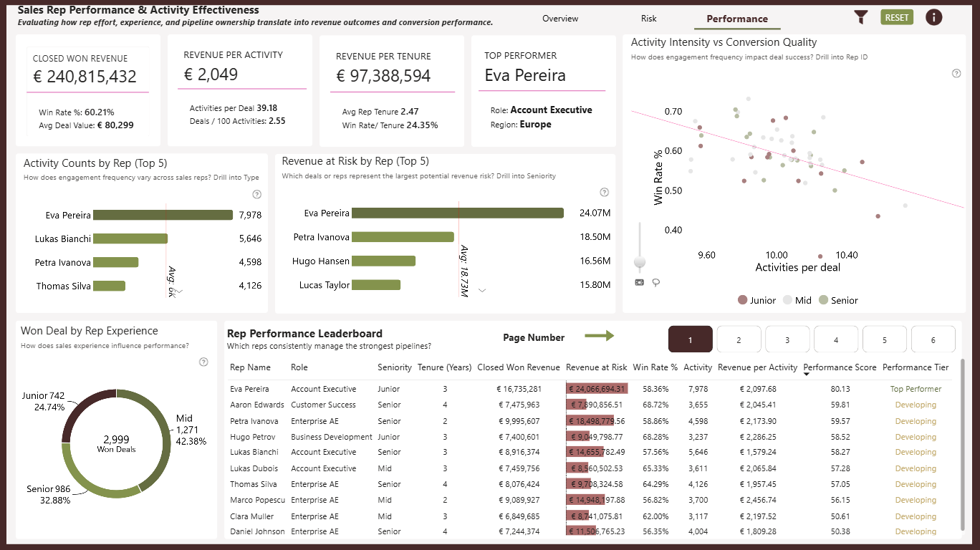
Task: Go to leaderboard page 5
Action: coord(885,339)
